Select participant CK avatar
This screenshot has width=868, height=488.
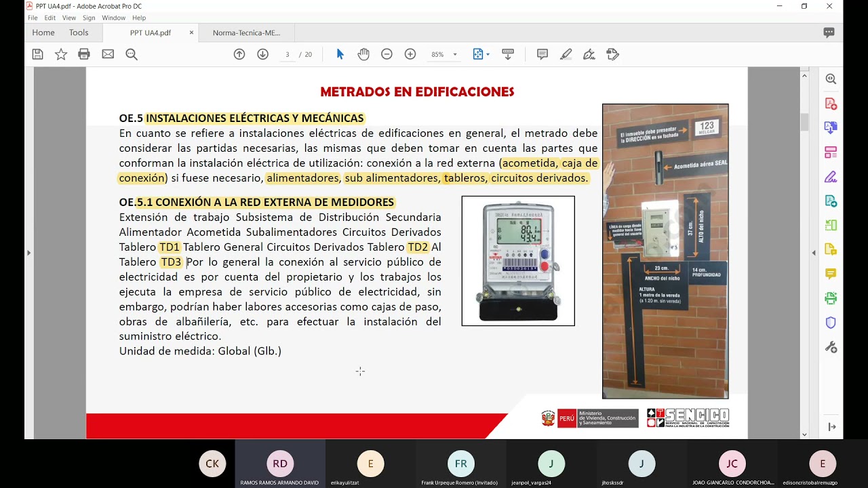[212, 464]
